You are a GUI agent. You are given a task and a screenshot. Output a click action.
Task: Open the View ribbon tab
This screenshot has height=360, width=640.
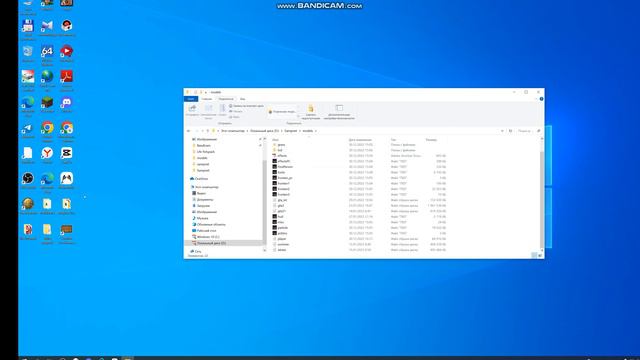coord(242,99)
